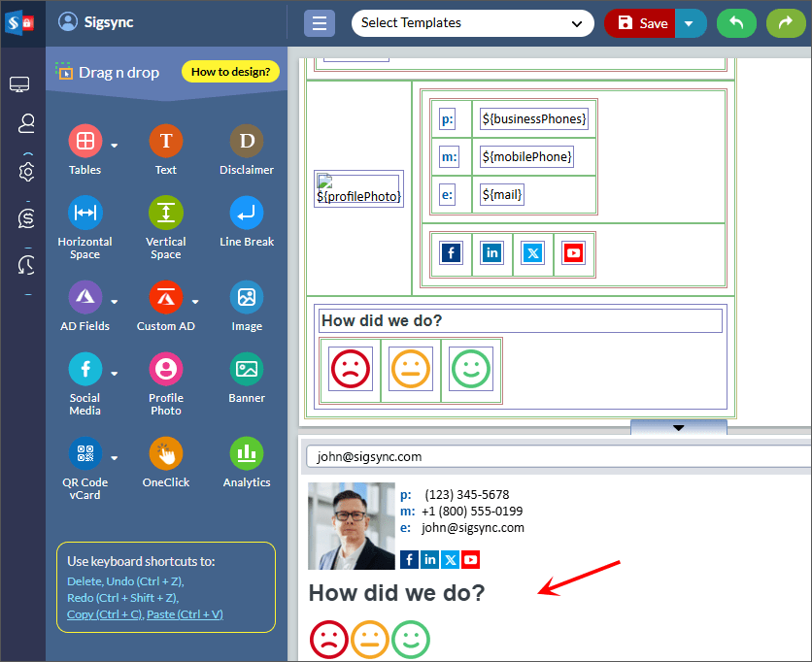Click the green undo arrow button

736,23
